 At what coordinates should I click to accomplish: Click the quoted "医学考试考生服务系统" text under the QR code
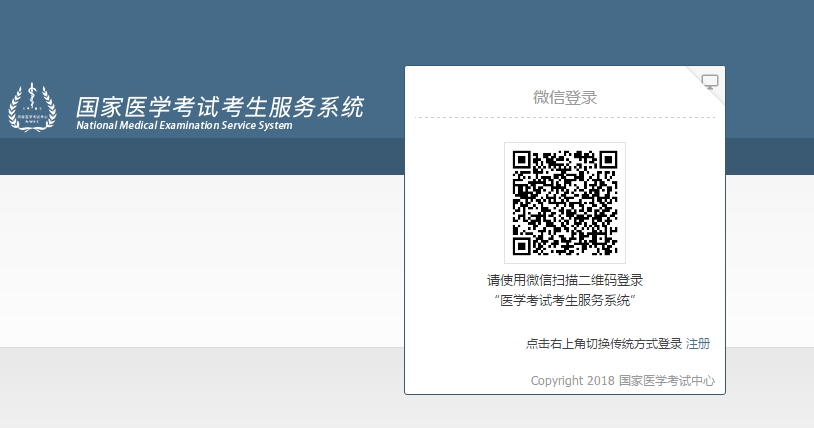click(x=564, y=300)
